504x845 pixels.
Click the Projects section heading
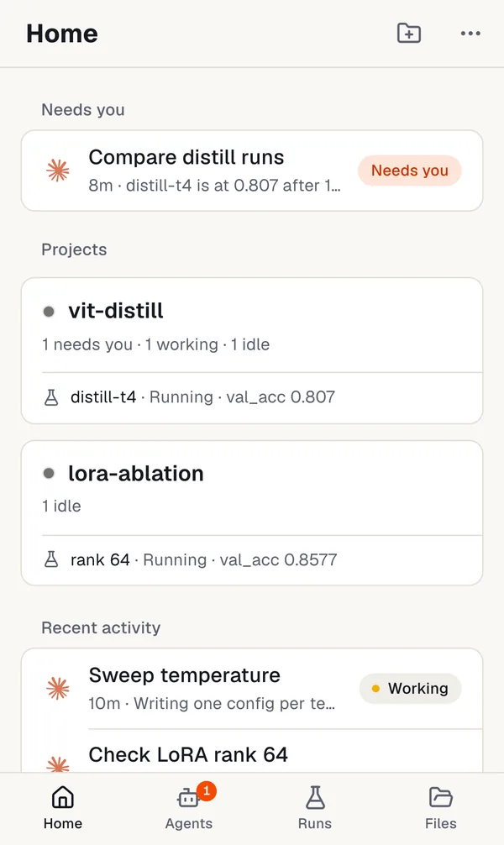pyautogui.click(x=74, y=249)
